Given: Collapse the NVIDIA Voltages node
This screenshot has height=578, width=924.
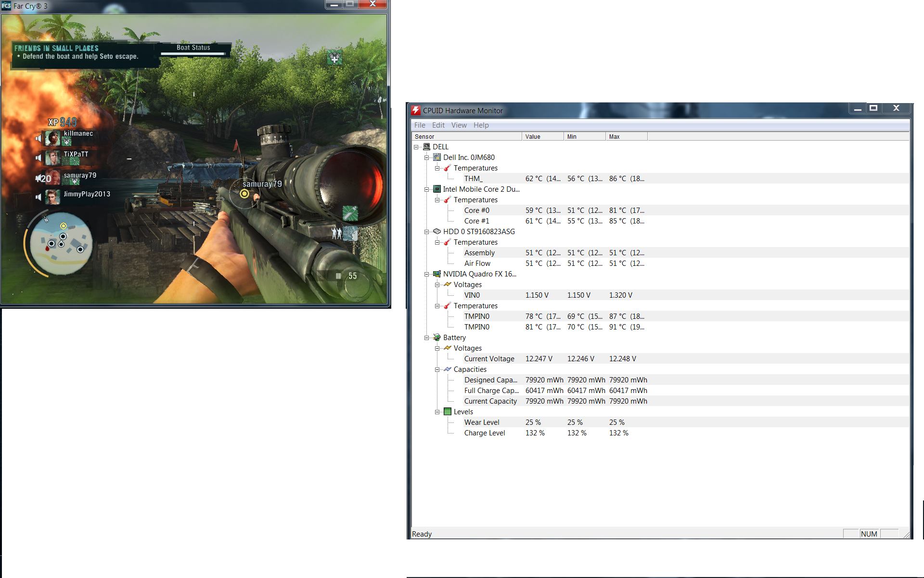Looking at the screenshot, I should click(437, 285).
